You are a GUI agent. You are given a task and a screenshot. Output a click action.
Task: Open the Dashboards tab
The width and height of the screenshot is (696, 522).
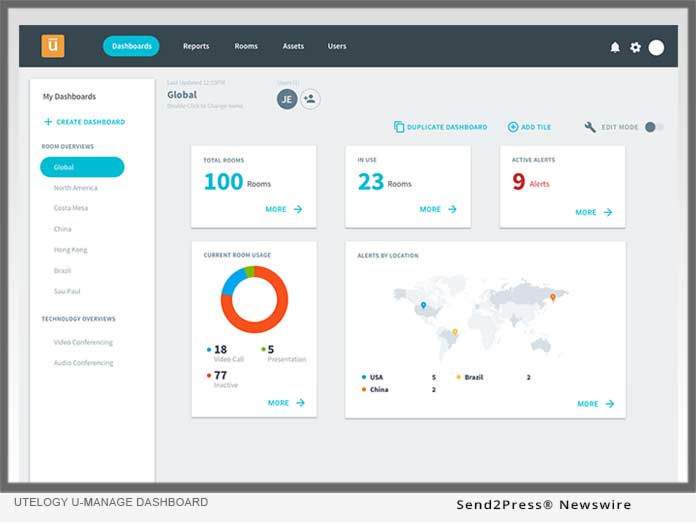click(x=131, y=46)
